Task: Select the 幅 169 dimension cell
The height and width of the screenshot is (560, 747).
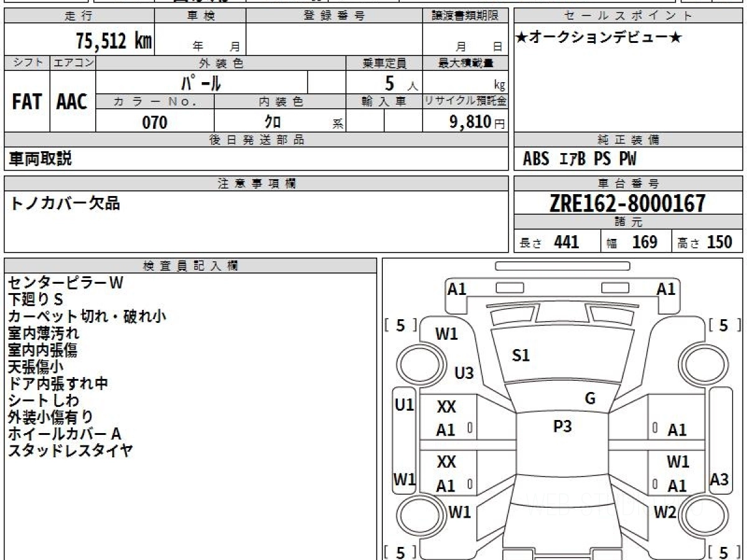Action: 636,241
